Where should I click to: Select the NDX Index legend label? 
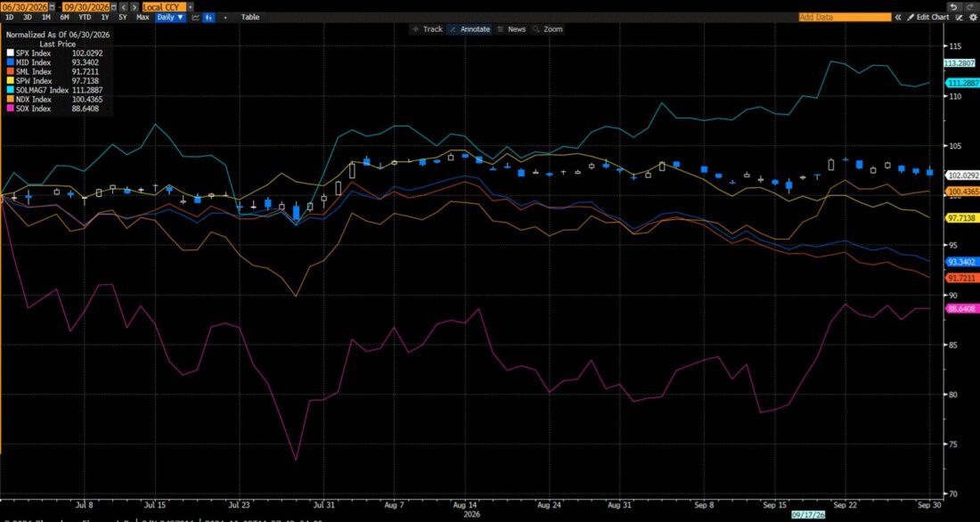34,100
